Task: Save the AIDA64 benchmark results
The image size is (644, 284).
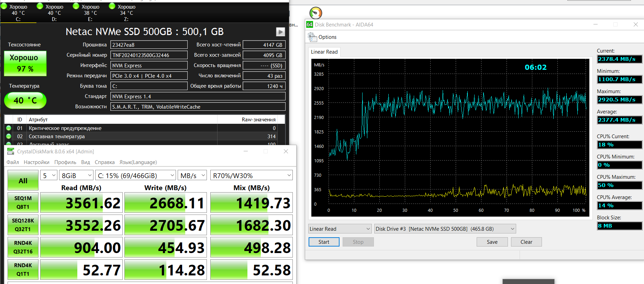Action: click(492, 242)
